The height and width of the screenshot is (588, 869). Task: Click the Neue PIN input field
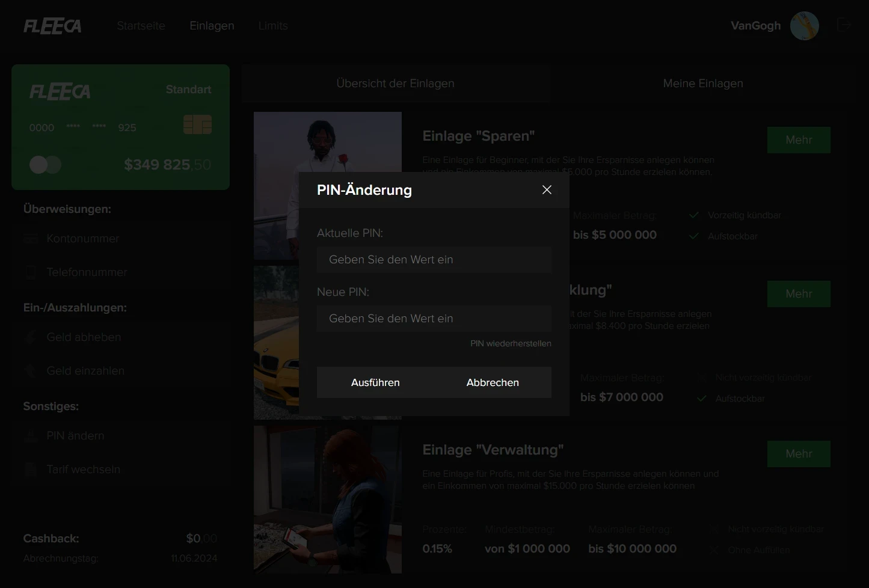coord(434,319)
